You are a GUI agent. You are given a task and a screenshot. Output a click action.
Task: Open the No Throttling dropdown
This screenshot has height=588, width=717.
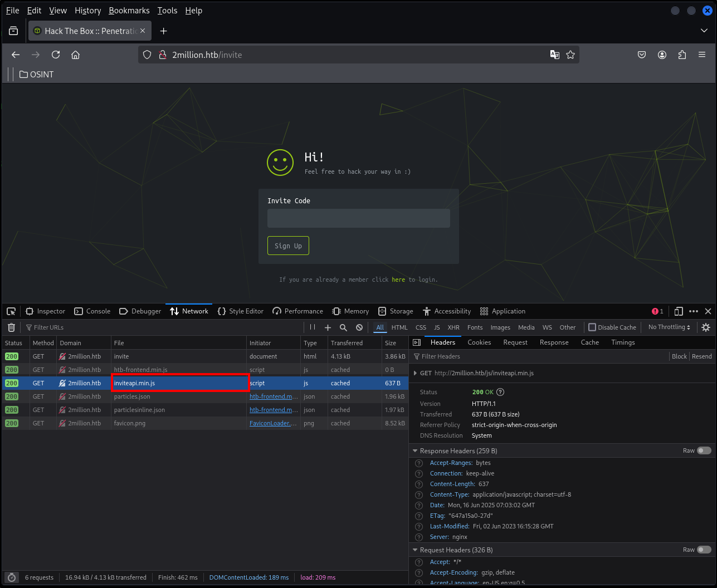pyautogui.click(x=669, y=327)
